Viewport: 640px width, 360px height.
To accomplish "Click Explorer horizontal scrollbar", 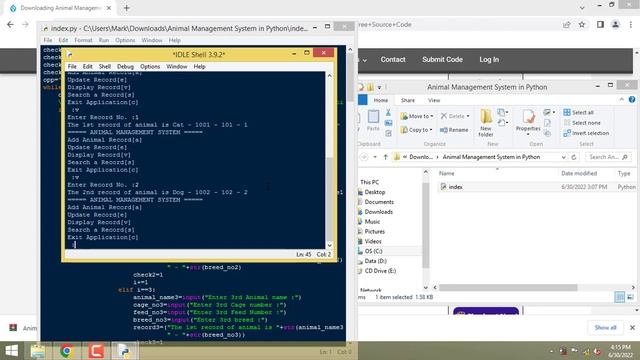I will coord(508,288).
